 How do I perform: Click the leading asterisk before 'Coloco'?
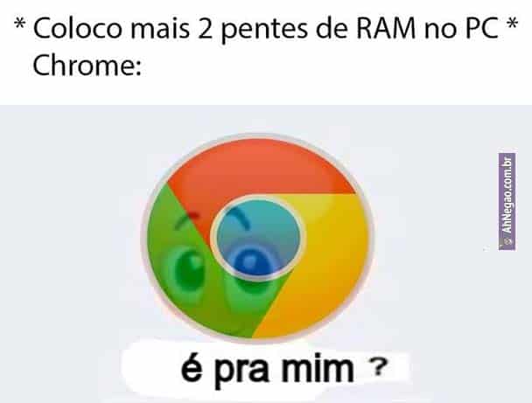pos(20,24)
